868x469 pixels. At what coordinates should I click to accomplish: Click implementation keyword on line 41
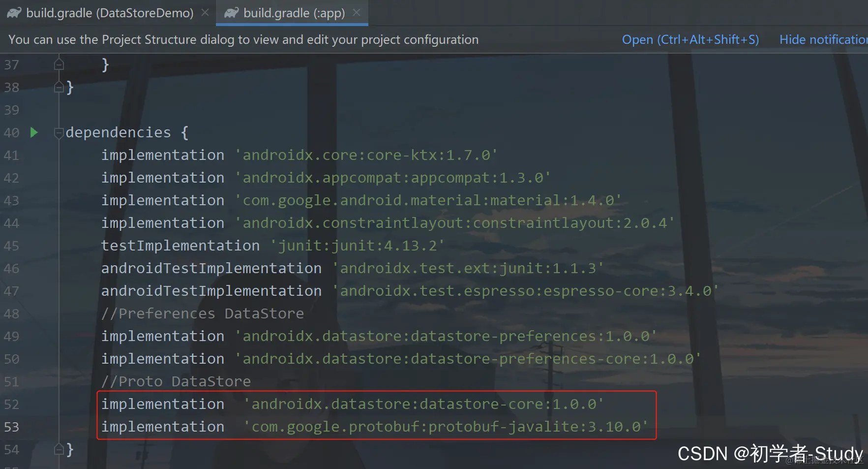(x=163, y=155)
